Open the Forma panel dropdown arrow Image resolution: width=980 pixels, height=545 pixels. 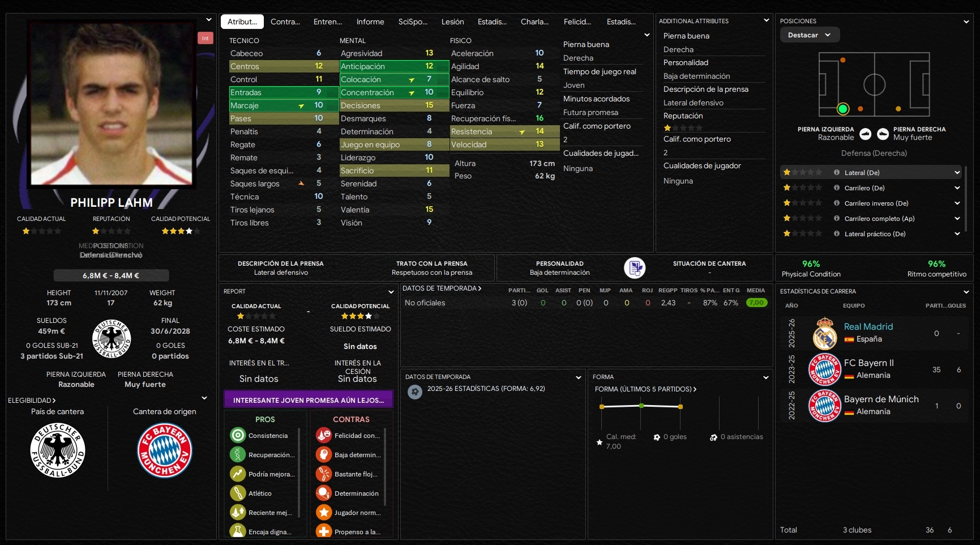(766, 377)
